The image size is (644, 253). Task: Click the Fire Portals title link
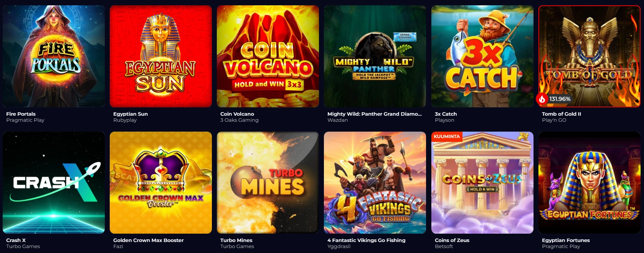click(x=21, y=114)
